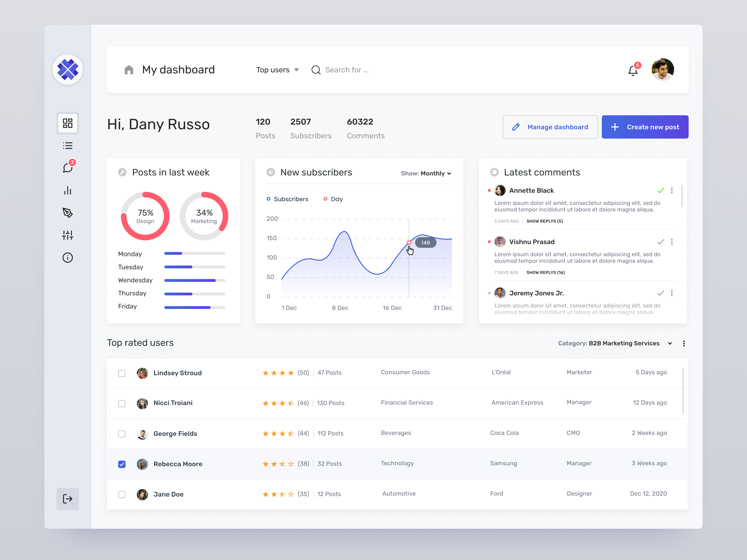This screenshot has height=560, width=747.
Task: Open the dashboard grid view from the sidebar
Action: [x=67, y=123]
